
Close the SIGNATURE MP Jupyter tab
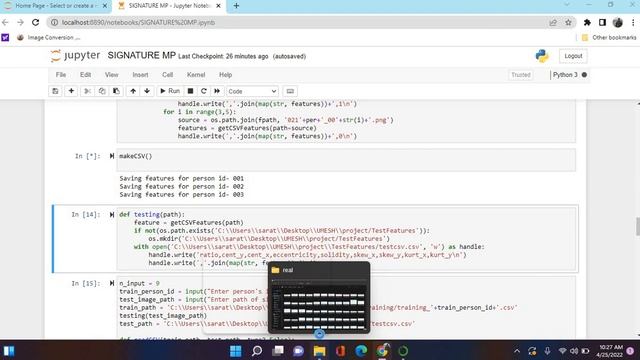tap(218, 6)
